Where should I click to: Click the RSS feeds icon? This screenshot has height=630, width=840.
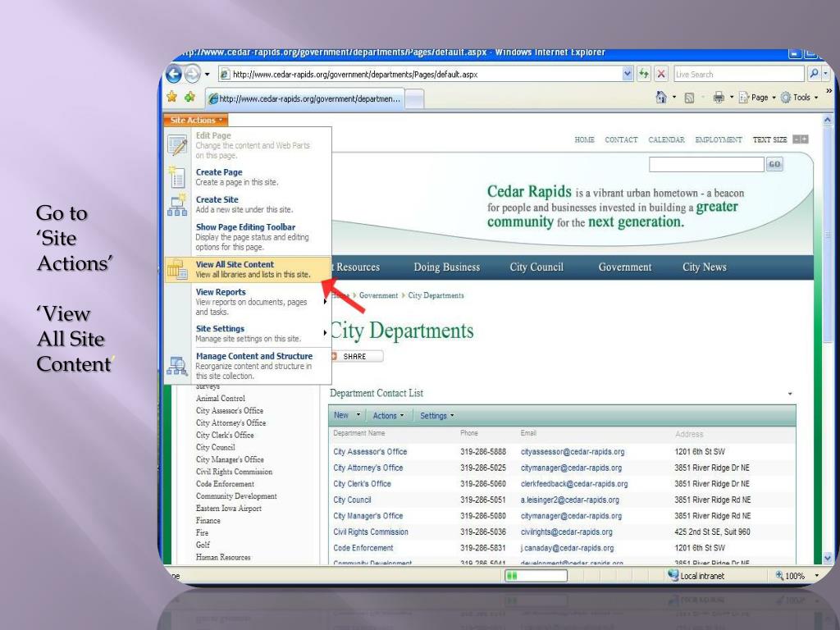(x=689, y=98)
